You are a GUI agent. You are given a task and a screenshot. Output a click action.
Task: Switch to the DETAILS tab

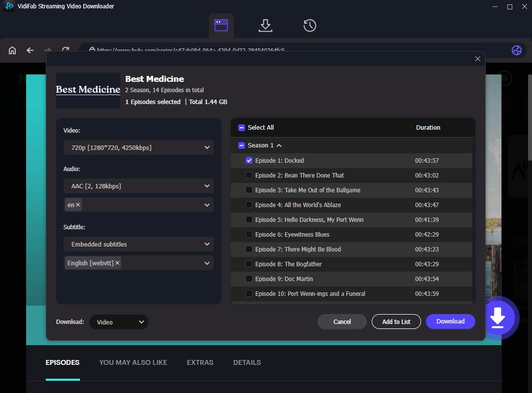click(x=247, y=362)
